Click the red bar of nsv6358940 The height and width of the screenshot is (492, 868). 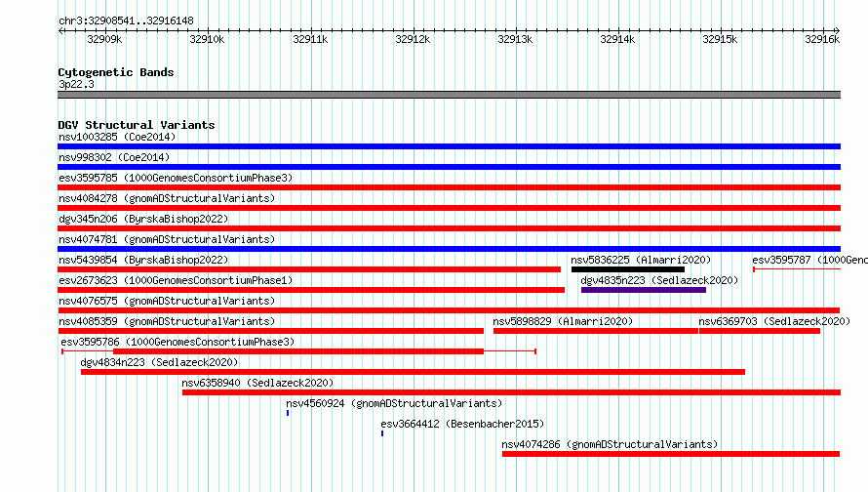[x=511, y=392]
